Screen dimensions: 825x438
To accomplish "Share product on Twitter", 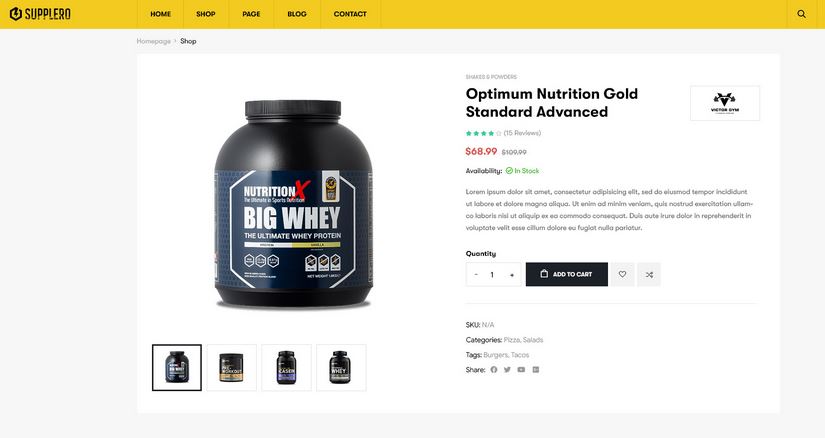I will (x=507, y=370).
